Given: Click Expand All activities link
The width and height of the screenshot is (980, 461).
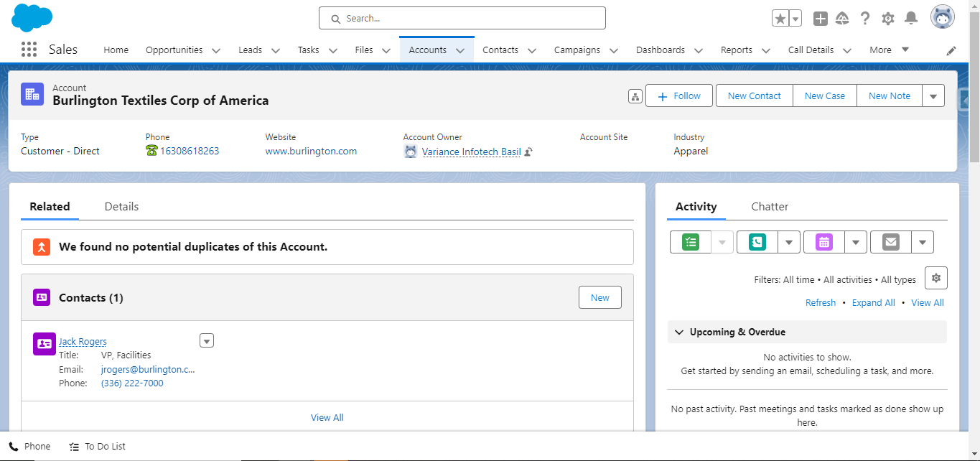Looking at the screenshot, I should click(x=874, y=302).
